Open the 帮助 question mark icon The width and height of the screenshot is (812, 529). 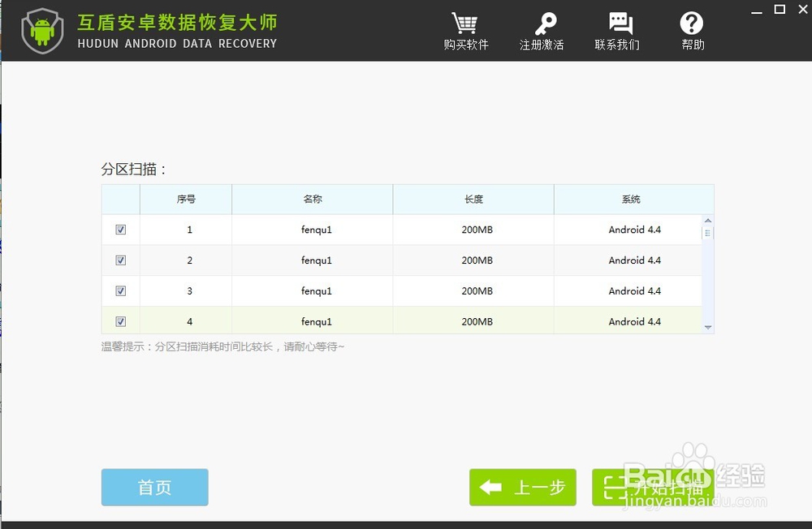click(692, 23)
